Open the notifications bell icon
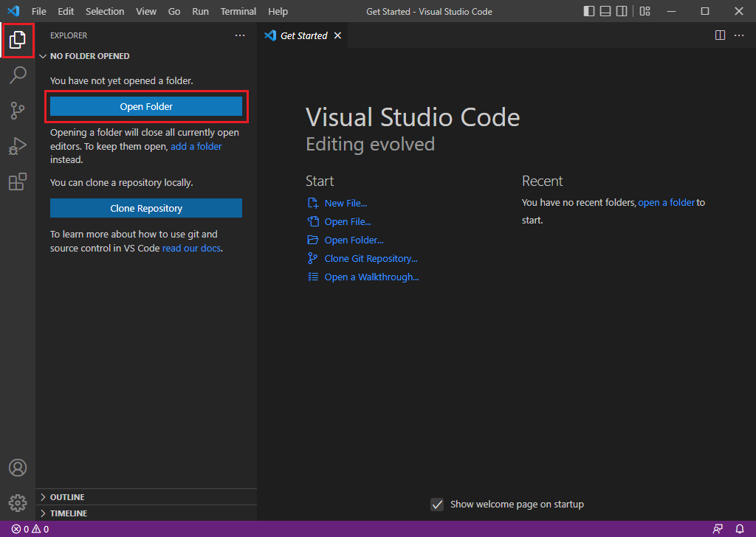The image size is (756, 537). pyautogui.click(x=740, y=529)
